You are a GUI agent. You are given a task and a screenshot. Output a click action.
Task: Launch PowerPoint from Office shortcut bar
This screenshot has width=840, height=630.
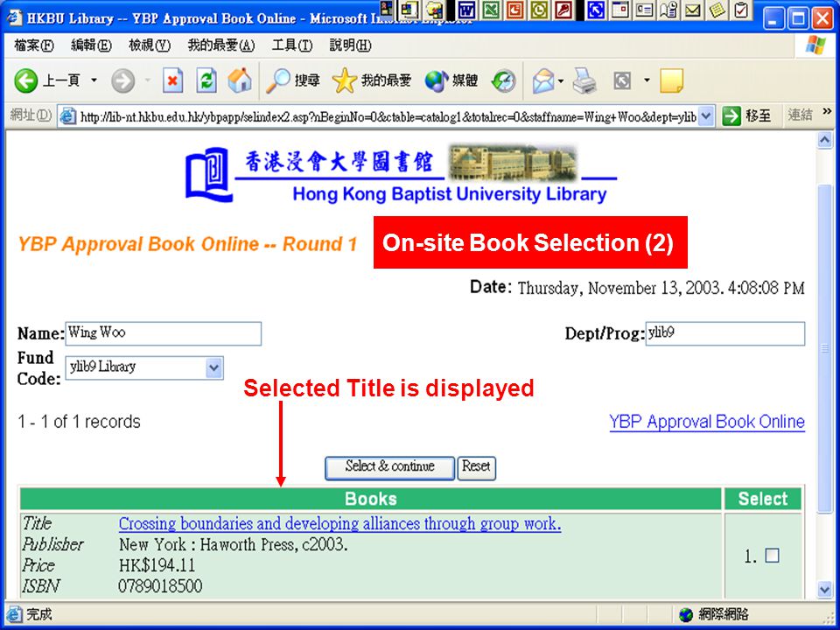click(x=514, y=10)
